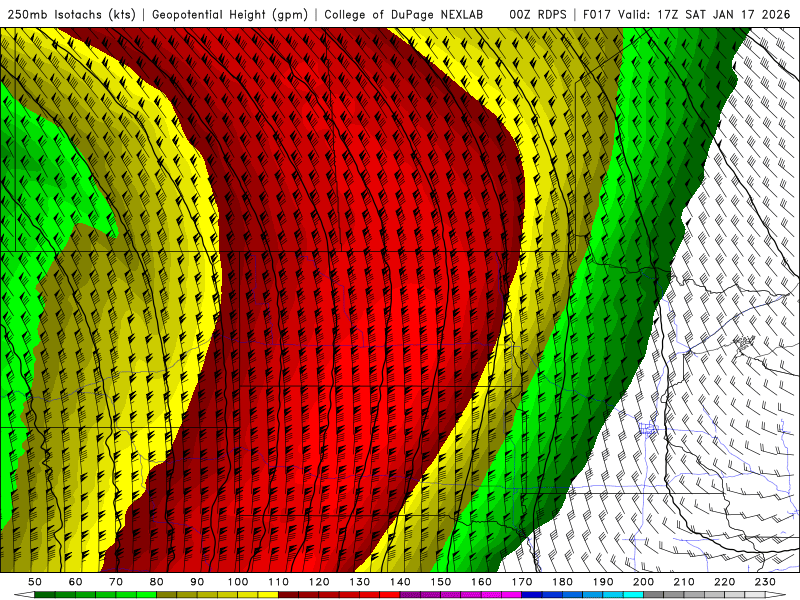Click the "50" color scale label

pos(35,582)
